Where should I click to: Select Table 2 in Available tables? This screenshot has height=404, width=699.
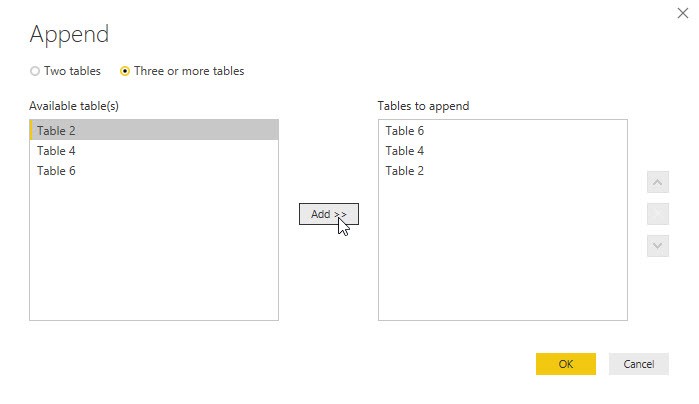(154, 130)
